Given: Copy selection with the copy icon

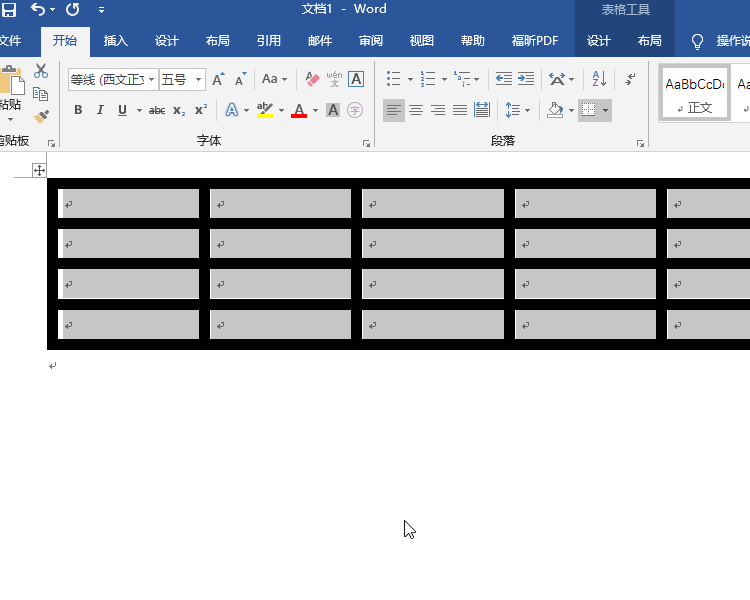Looking at the screenshot, I should [x=41, y=94].
